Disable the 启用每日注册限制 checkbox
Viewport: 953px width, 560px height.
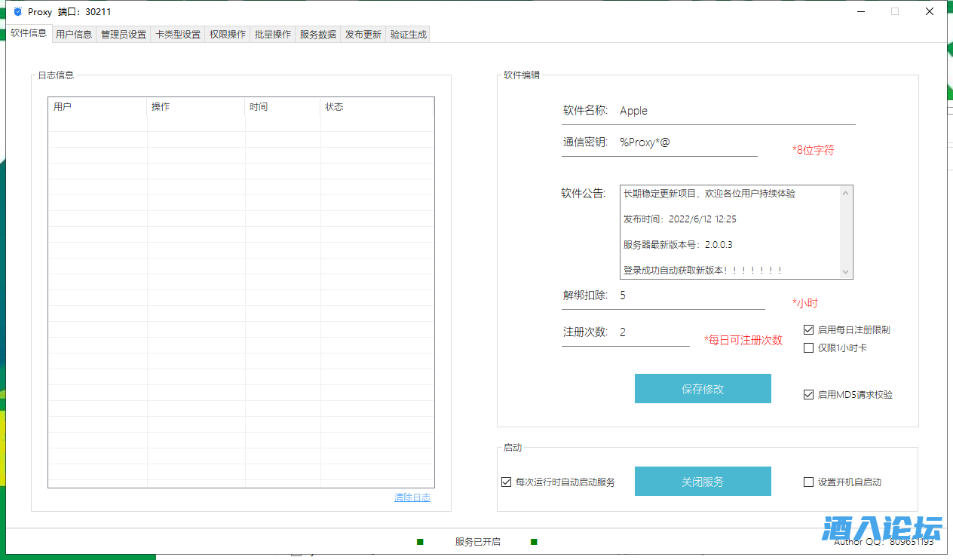809,330
